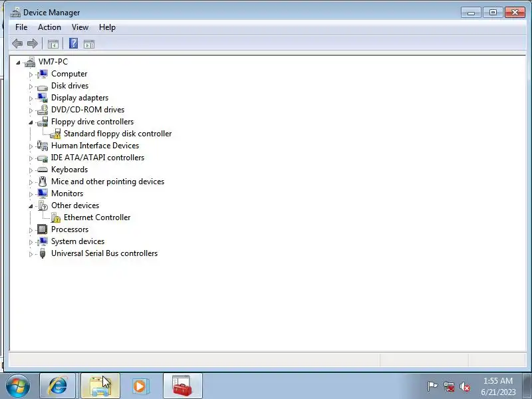
Task: Click the red toolbox taskbar button
Action: pos(182,386)
